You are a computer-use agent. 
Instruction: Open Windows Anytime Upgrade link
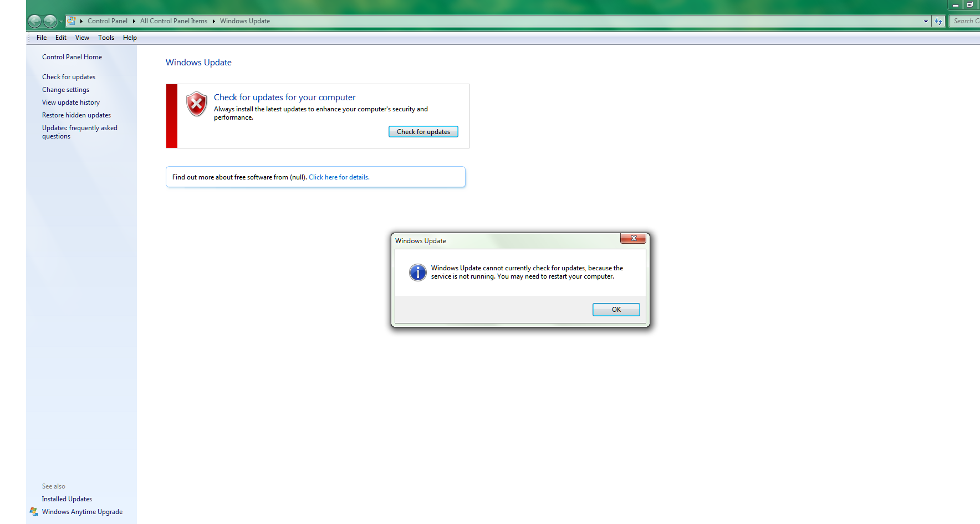[82, 512]
